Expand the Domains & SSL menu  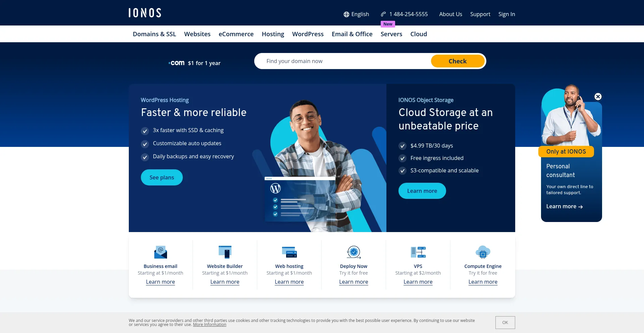point(154,34)
